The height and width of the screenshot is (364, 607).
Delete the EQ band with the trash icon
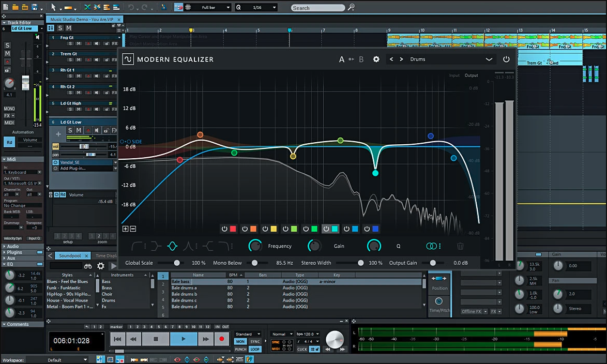[460, 246]
